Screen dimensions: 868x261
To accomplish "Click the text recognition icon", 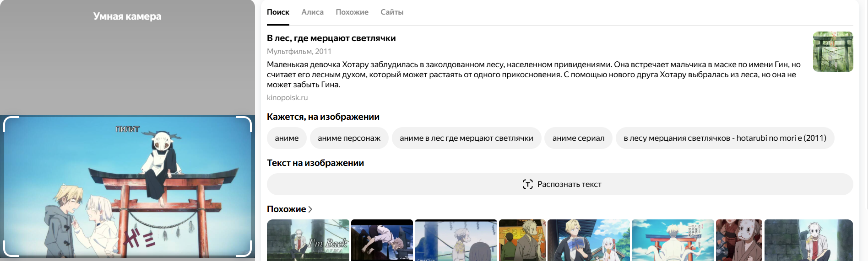I will [x=527, y=184].
